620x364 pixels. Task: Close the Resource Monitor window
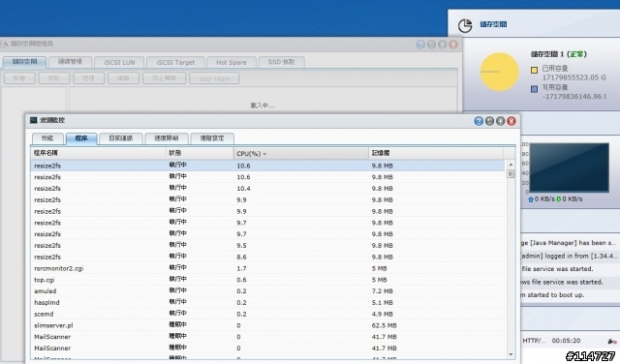[x=511, y=121]
